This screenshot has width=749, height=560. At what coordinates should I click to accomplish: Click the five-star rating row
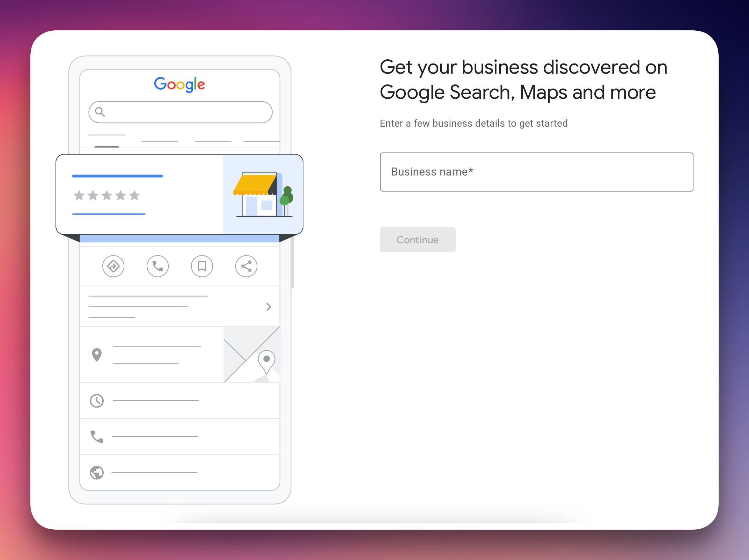(x=107, y=195)
